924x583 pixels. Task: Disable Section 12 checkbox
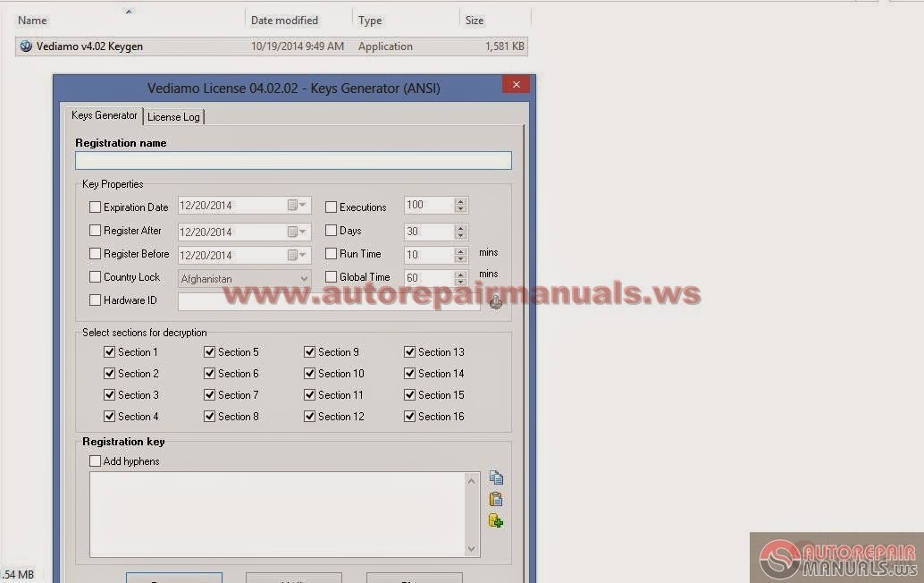click(x=309, y=416)
